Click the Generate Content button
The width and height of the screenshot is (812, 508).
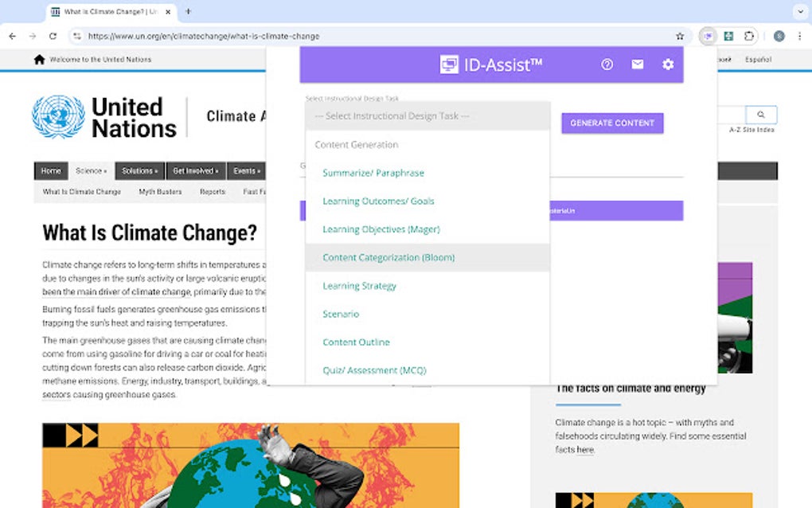click(611, 123)
